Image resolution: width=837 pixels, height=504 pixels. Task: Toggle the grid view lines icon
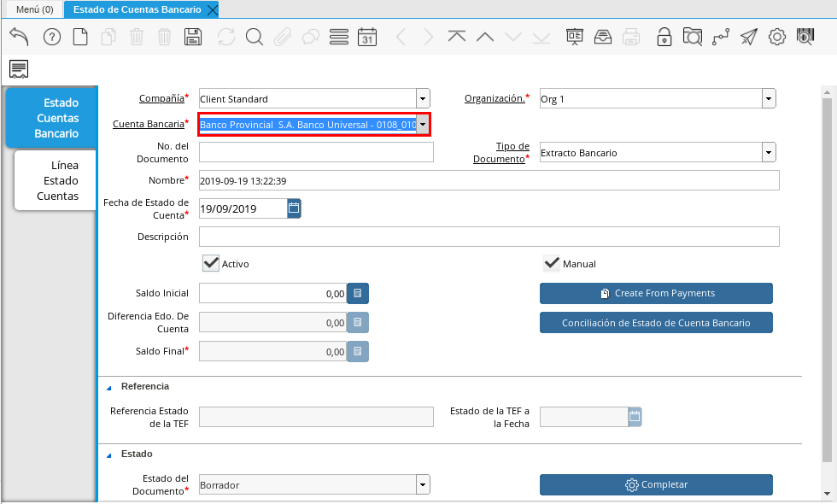pos(339,37)
